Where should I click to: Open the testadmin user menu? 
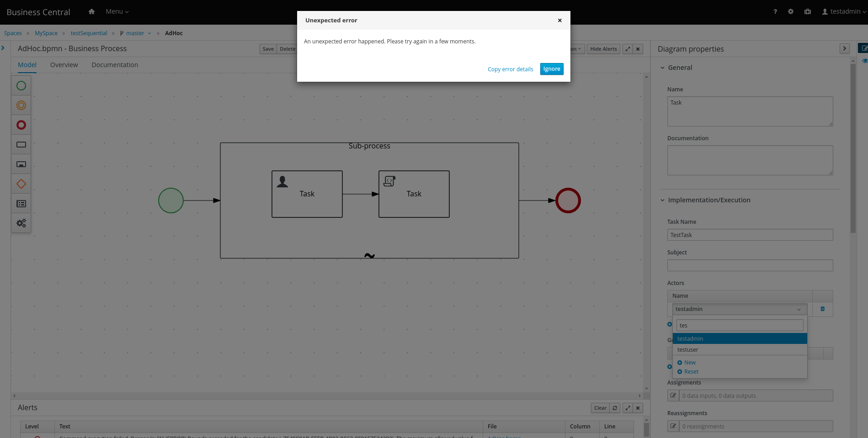tap(844, 11)
